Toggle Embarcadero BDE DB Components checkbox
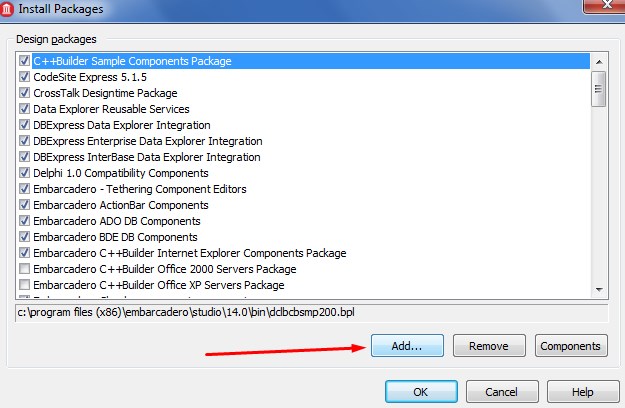625x408 pixels. pos(24,237)
